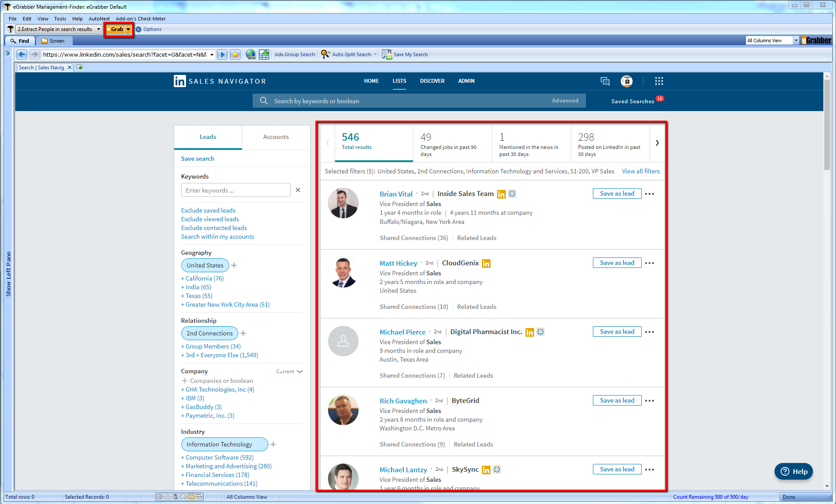The height and width of the screenshot is (504, 836).
Task: Open Auto-Split Search tool
Action: click(349, 54)
